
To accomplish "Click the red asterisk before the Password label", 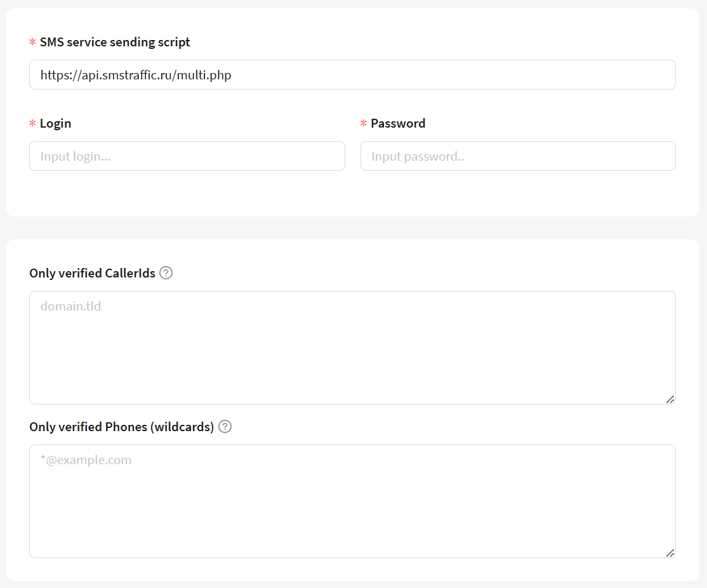I will (364, 124).
